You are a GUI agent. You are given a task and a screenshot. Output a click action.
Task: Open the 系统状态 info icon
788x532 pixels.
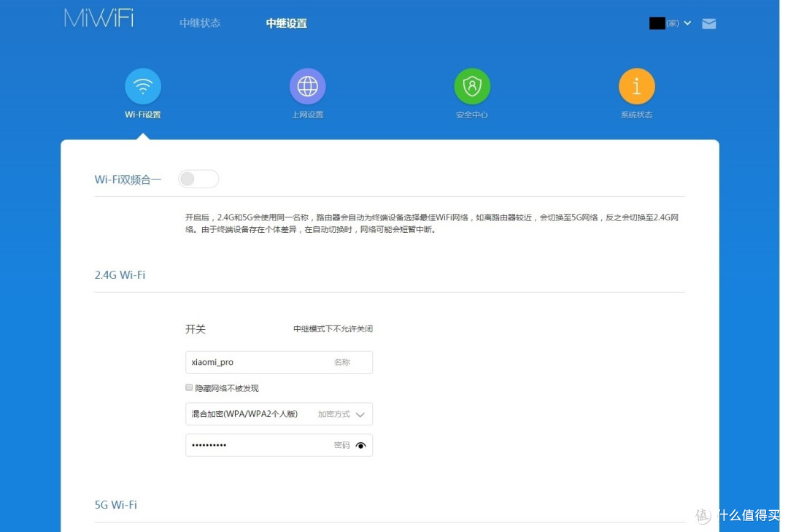tap(637, 87)
